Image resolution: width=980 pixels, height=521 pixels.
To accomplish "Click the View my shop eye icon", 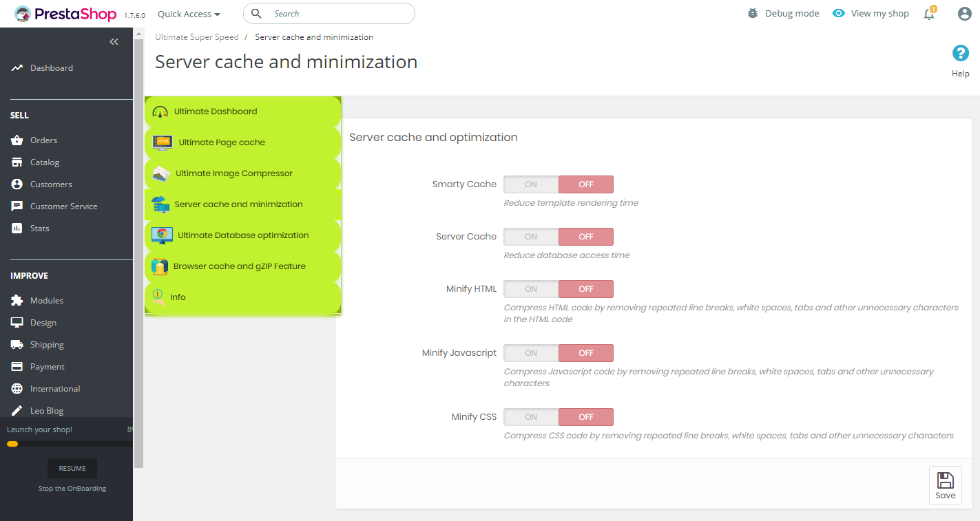I will coord(838,14).
